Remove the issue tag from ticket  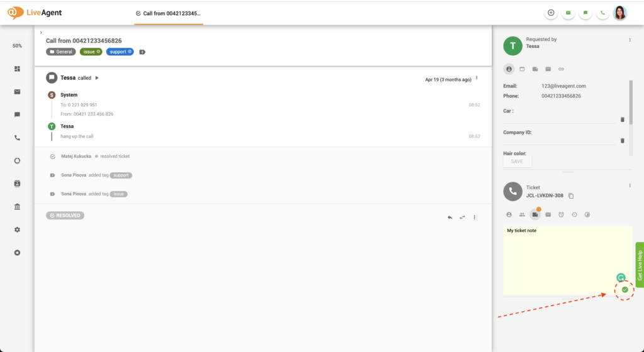pyautogui.click(x=99, y=52)
